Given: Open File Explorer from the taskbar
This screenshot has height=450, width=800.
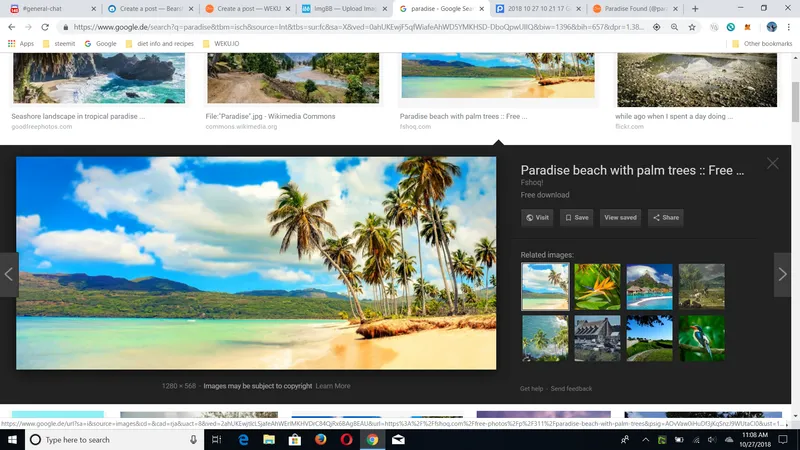Looking at the screenshot, I should (269, 439).
